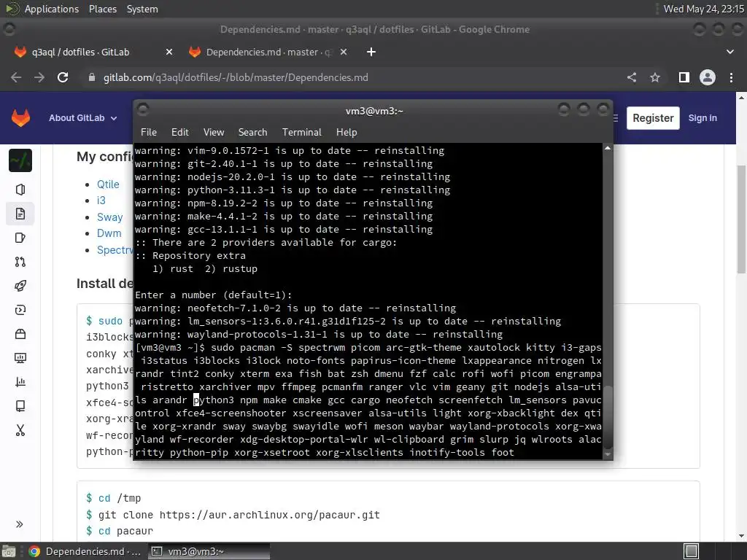
Task: Open Analytics chart icon in sidebar
Action: point(20,382)
